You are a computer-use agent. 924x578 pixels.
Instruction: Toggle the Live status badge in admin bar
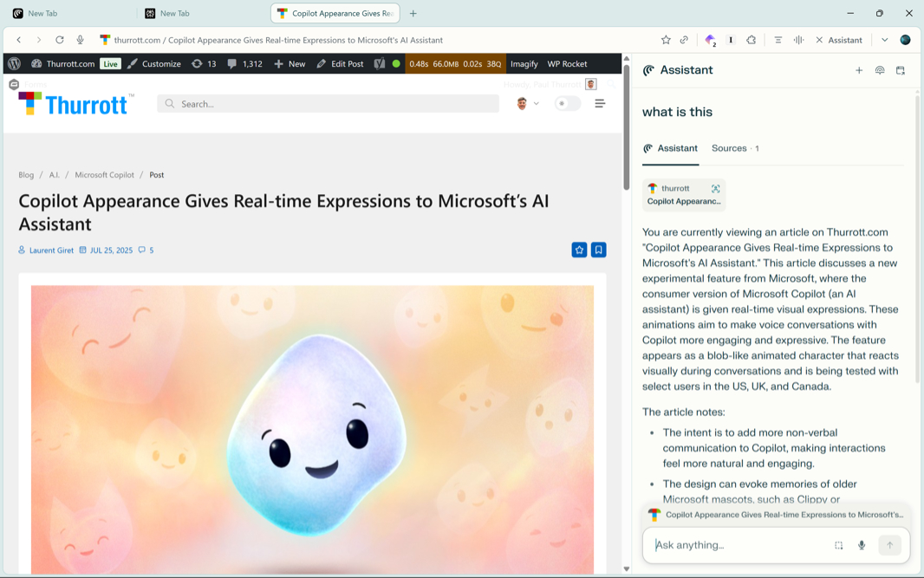110,63
